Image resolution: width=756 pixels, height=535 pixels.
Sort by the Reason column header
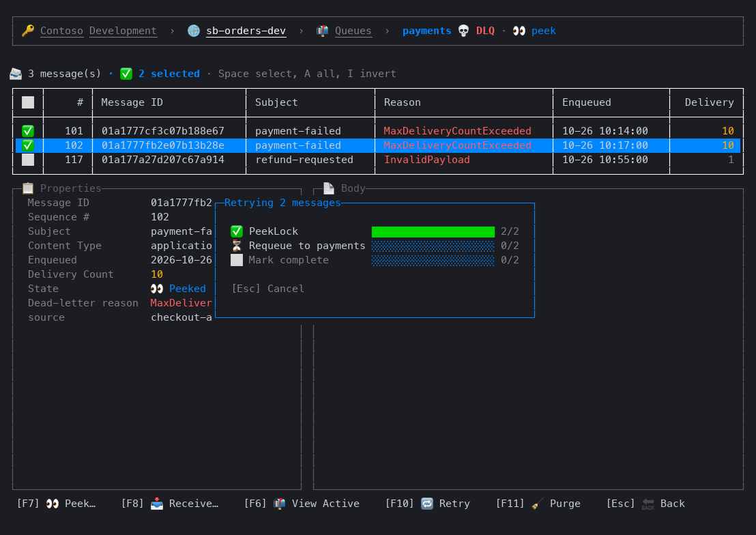click(x=402, y=102)
